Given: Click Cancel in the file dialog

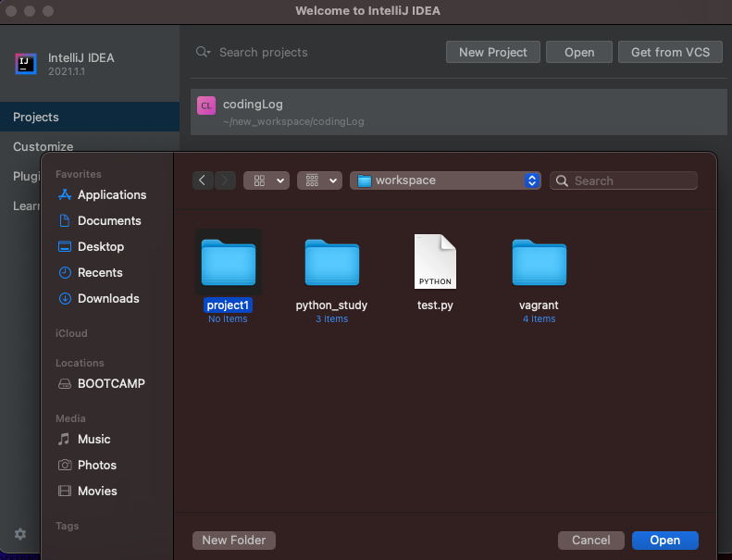Looking at the screenshot, I should pyautogui.click(x=591, y=541).
